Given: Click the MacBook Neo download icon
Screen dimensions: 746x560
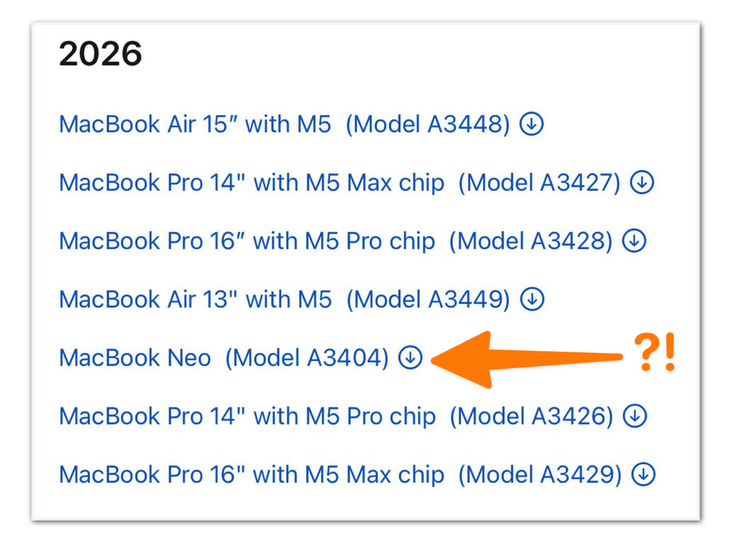Looking at the screenshot, I should coord(410,357).
